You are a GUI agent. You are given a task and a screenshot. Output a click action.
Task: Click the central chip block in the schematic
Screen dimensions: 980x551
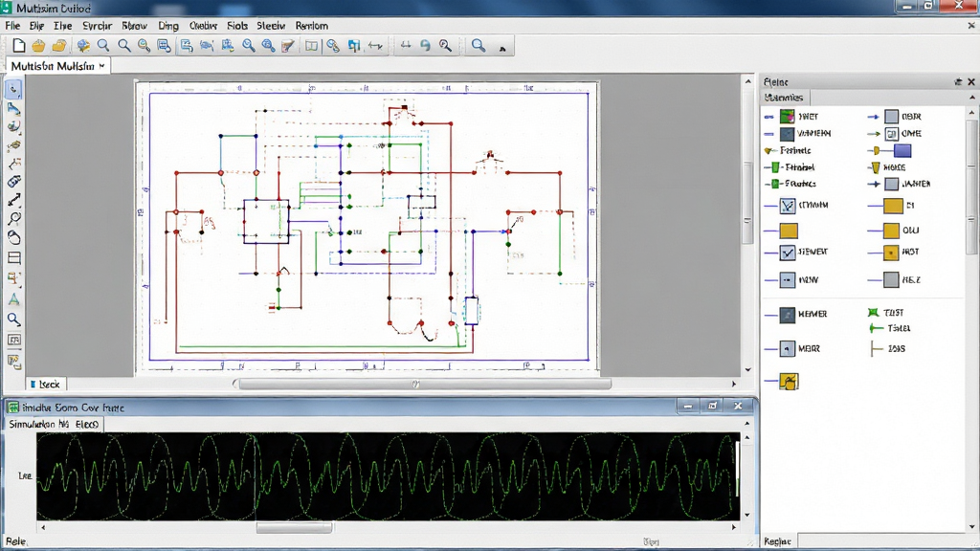(266, 221)
